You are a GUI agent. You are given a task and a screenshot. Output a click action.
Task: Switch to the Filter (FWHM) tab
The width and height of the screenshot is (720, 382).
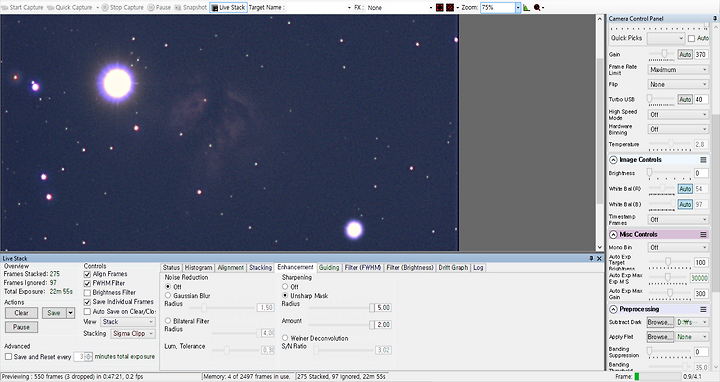363,268
